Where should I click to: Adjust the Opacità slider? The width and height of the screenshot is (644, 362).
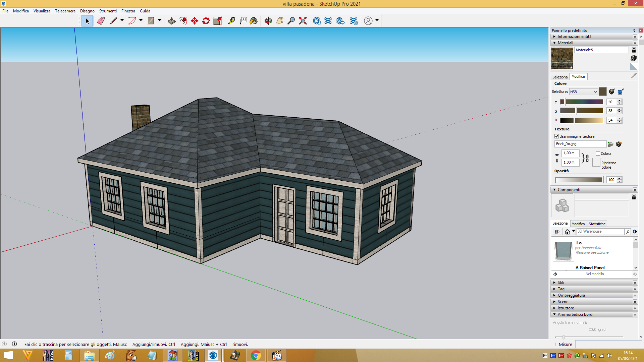(x=579, y=180)
